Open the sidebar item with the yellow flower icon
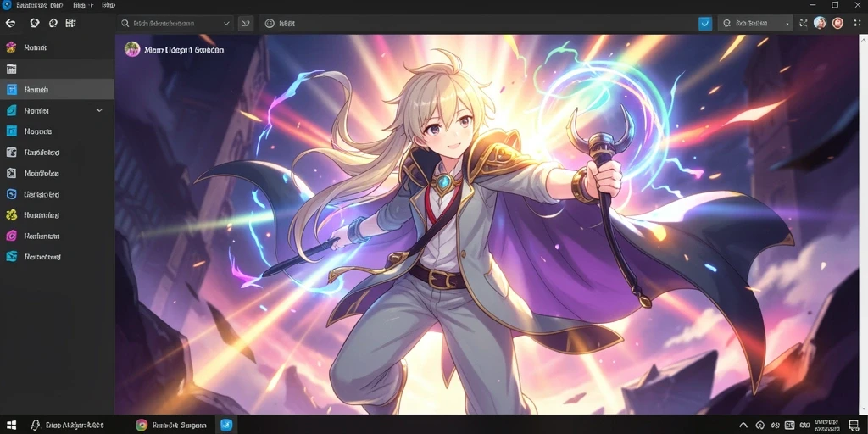 (57, 214)
